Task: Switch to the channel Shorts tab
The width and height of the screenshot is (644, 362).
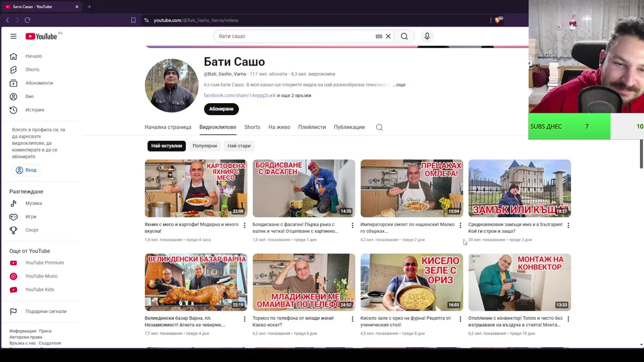Action: click(x=252, y=127)
